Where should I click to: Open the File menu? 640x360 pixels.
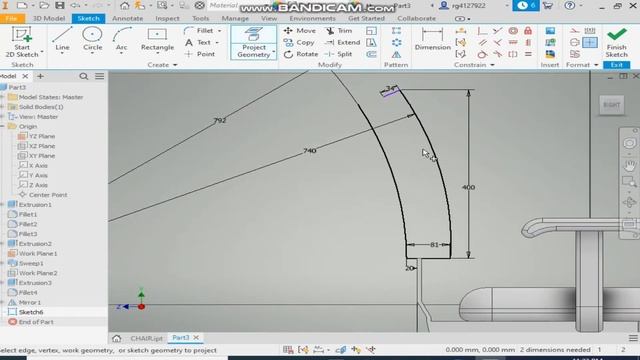pyautogui.click(x=11, y=18)
